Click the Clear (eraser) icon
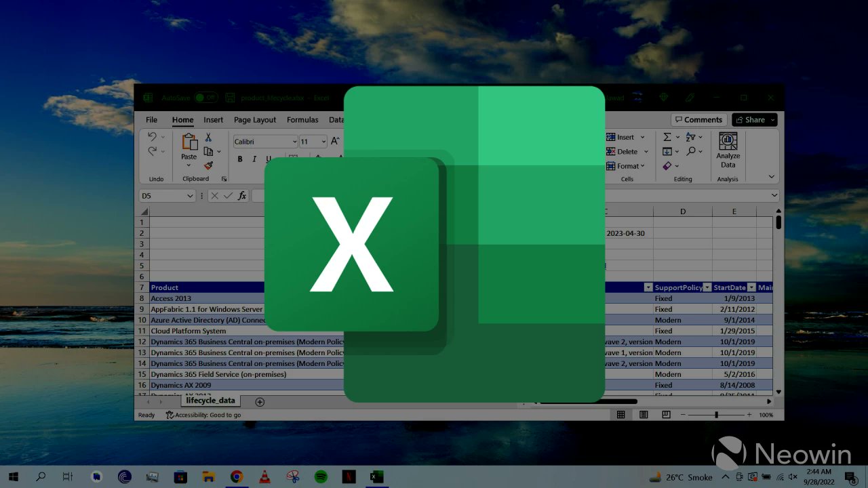This screenshot has width=868, height=488. pos(667,165)
